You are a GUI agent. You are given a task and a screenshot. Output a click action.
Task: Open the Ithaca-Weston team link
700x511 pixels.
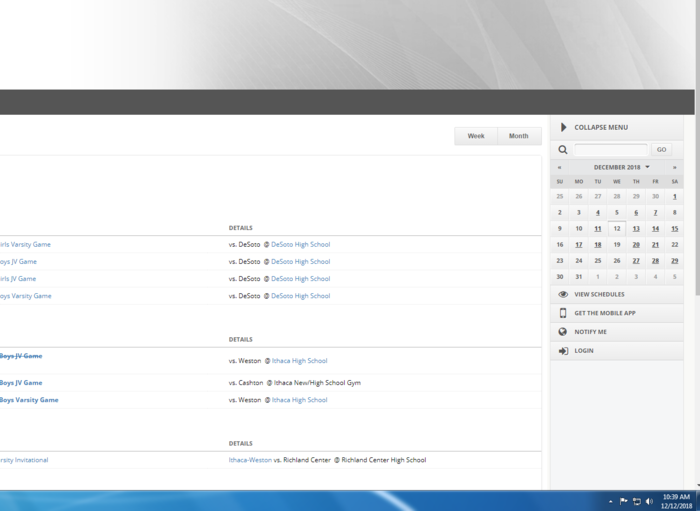click(x=250, y=460)
